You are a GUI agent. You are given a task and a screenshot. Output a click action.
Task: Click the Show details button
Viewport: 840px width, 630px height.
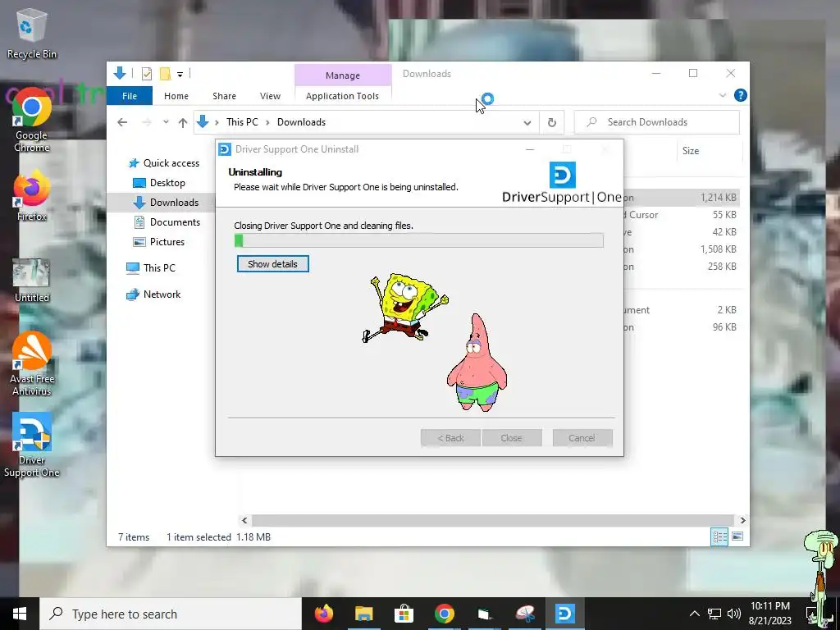272,264
